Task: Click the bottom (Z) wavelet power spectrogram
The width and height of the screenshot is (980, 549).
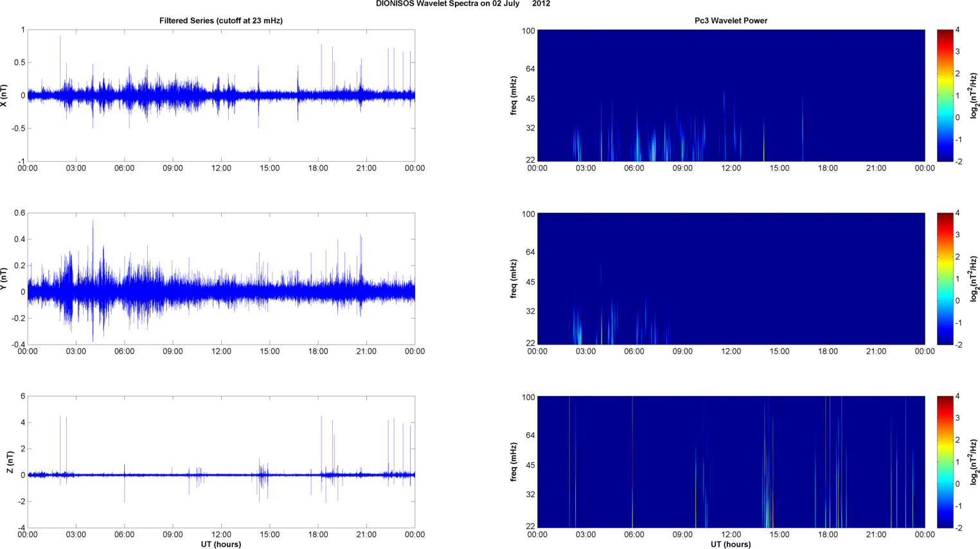Action: (x=731, y=462)
